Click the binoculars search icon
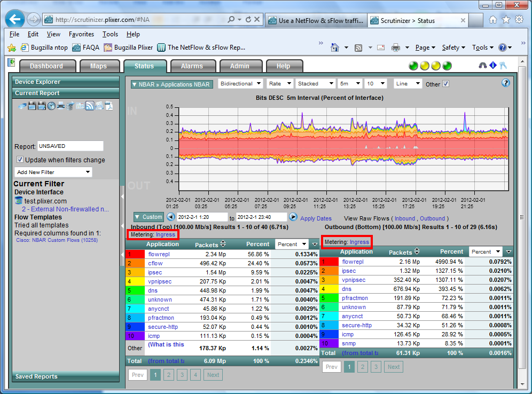The height and width of the screenshot is (394, 532). point(482,66)
